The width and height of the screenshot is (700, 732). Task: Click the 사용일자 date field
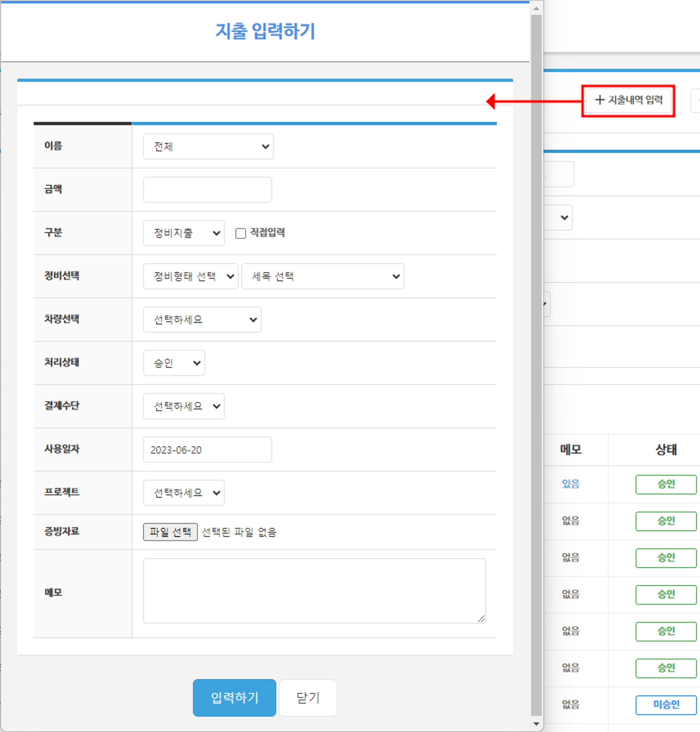207,449
